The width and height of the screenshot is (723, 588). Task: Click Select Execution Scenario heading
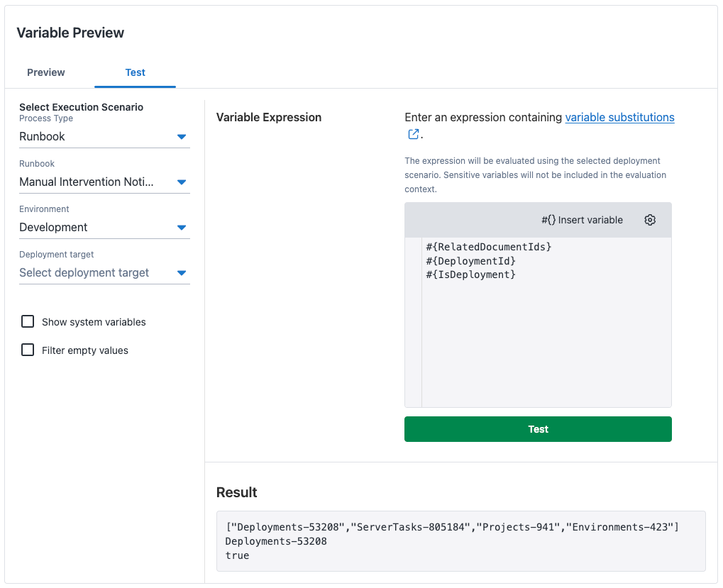(81, 107)
